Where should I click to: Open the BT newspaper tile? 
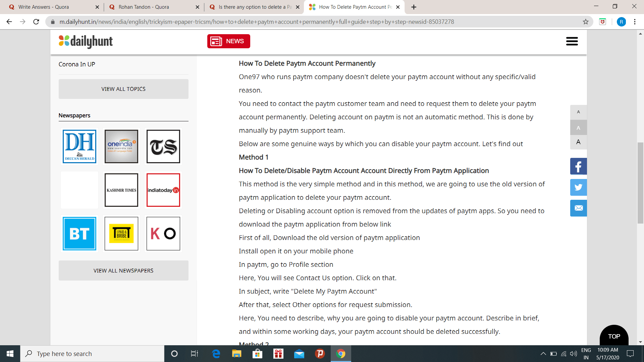coord(79,234)
